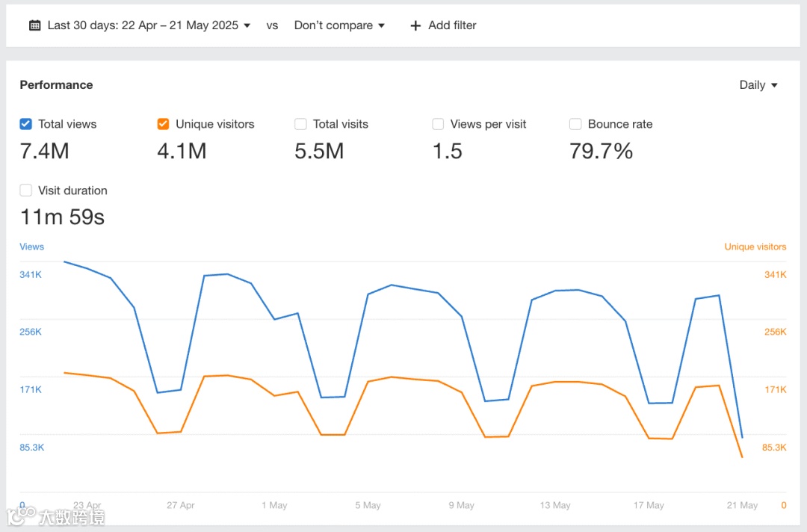Screen dimensions: 807x532
Task: Click the Unique visitors metric label
Action: coord(214,124)
